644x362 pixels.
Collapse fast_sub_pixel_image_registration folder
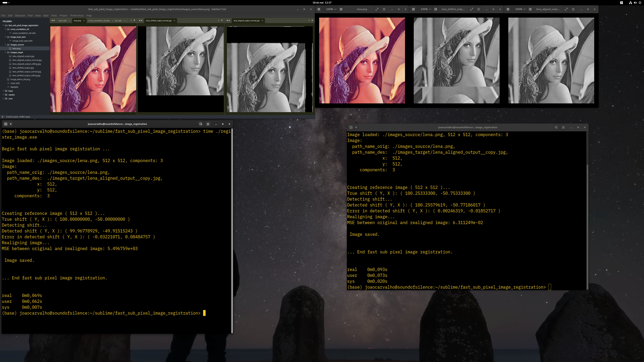click(x=3, y=25)
